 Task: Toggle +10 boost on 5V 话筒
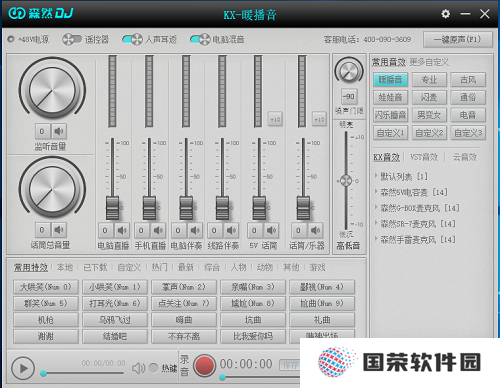click(275, 119)
